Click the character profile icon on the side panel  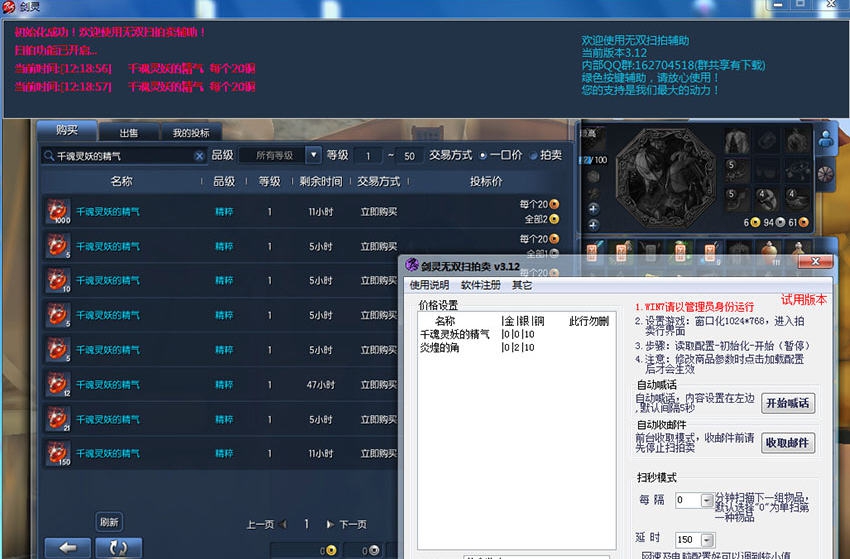pos(826,140)
